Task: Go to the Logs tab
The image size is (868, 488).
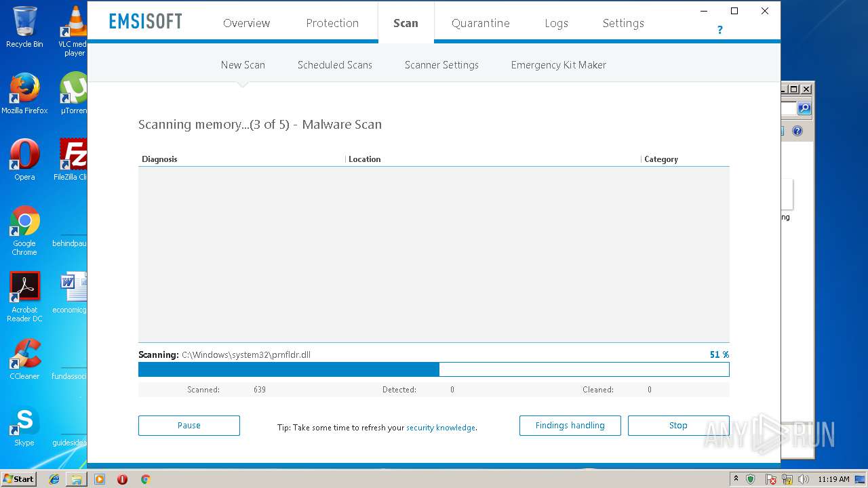Action: pyautogui.click(x=556, y=23)
